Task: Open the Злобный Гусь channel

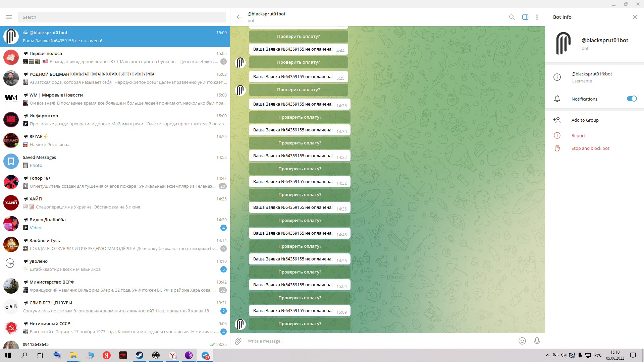Action: [x=115, y=244]
